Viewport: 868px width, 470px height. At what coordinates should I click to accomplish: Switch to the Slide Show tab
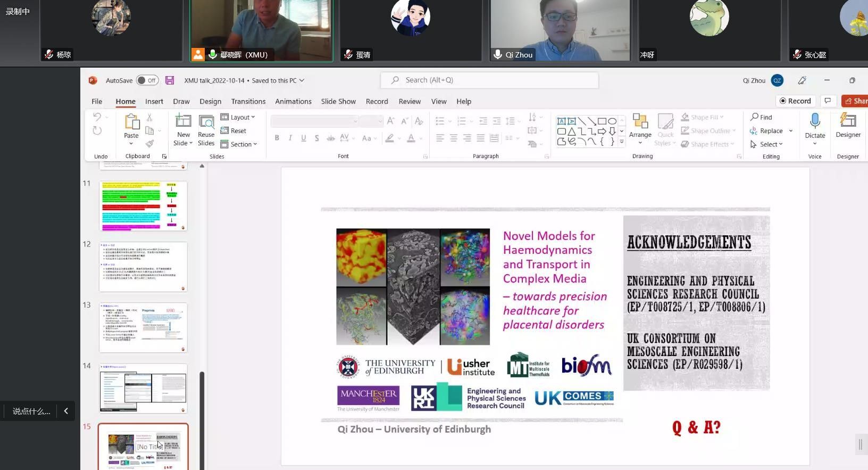[338, 101]
